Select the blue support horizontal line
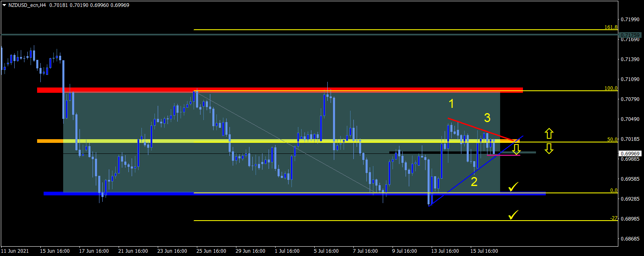The width and height of the screenshot is (644, 256). [x=294, y=193]
